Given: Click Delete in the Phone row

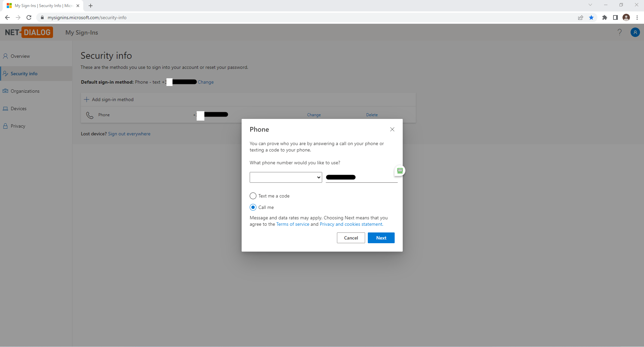Looking at the screenshot, I should click(x=372, y=115).
